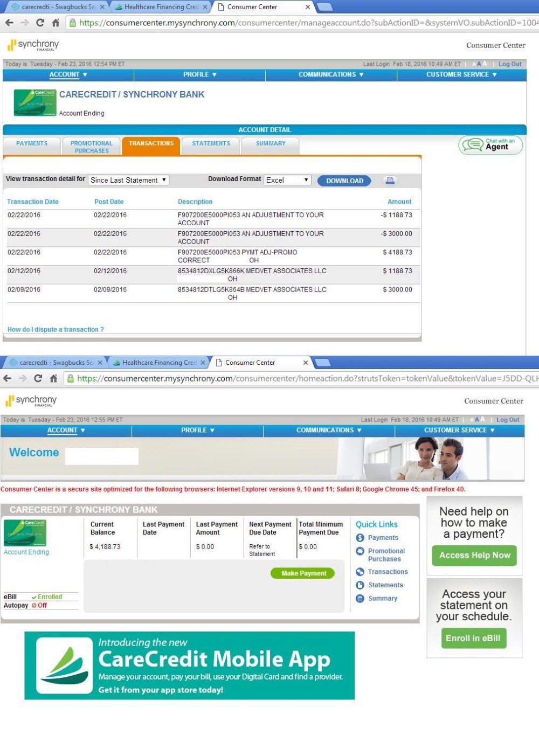Switch to the Swagbucks tab in the Welcome page browser
This screenshot has height=756, width=539.
56,363
